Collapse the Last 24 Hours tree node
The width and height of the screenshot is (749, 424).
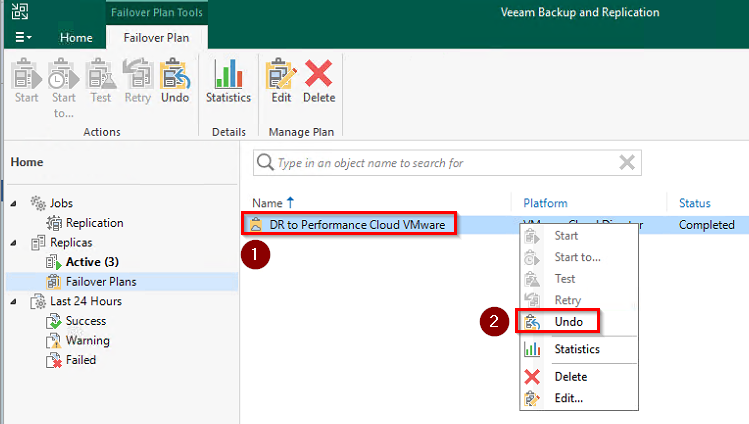point(13,302)
